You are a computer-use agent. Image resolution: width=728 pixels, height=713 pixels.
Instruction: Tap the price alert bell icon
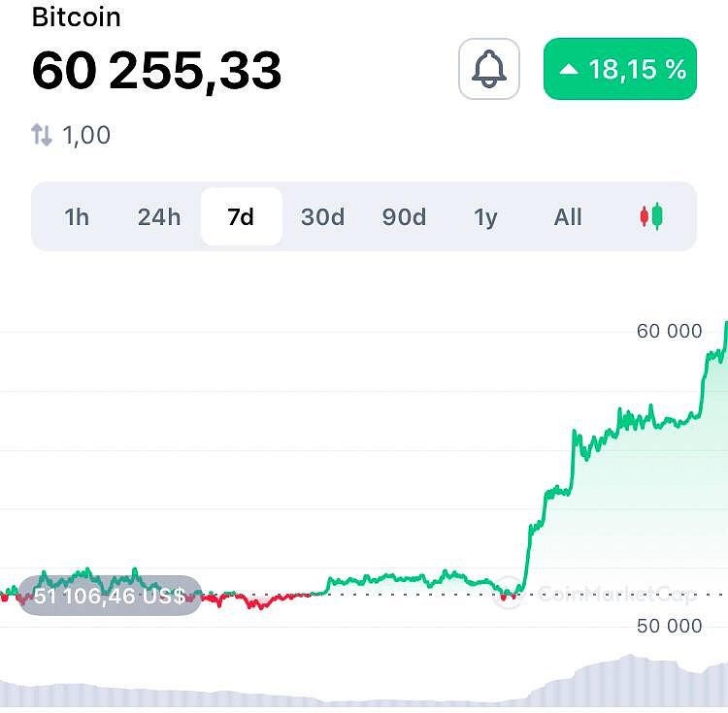(x=489, y=69)
